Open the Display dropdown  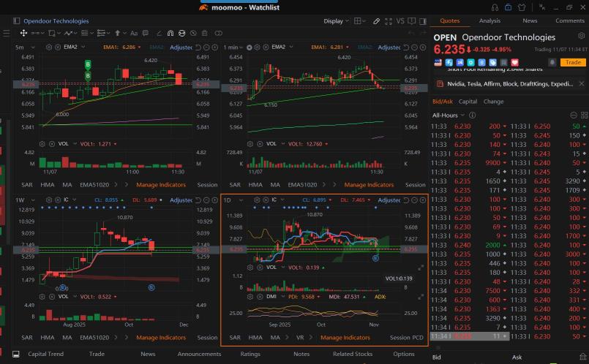pos(336,21)
